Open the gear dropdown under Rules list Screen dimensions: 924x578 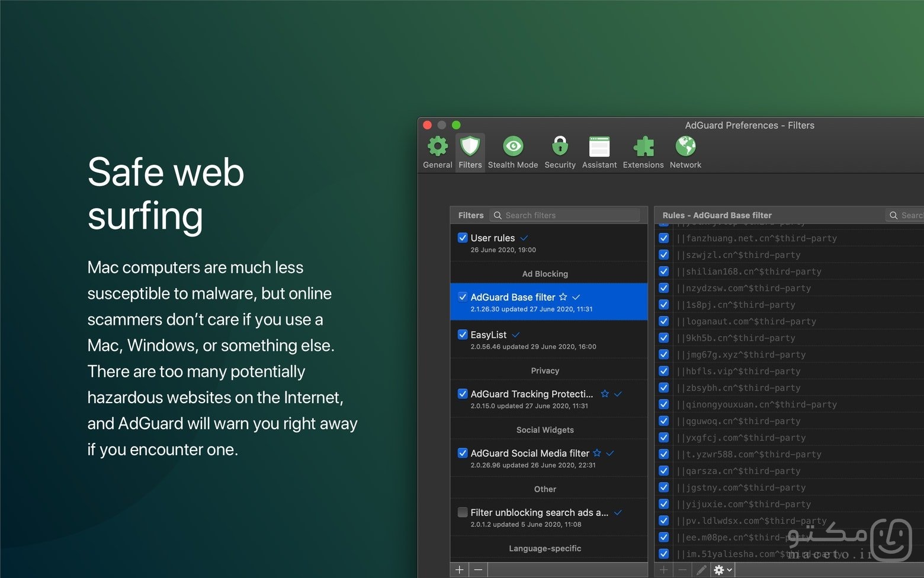tap(723, 570)
